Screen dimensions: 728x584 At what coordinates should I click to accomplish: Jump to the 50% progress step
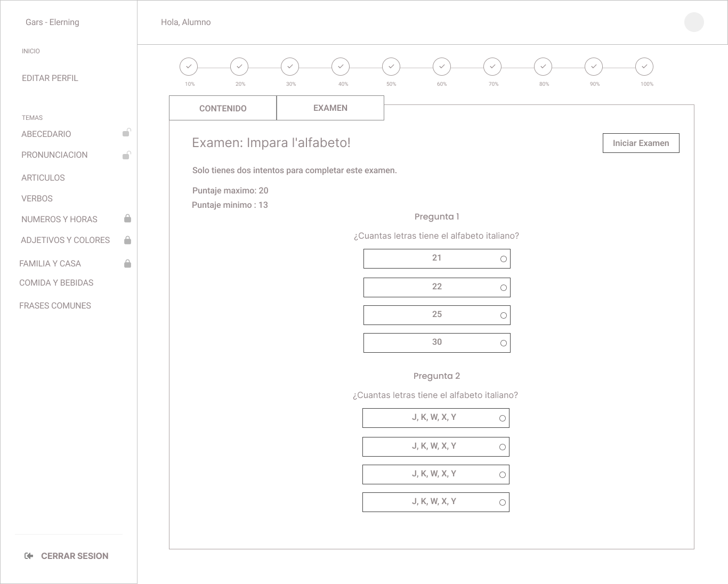391,67
